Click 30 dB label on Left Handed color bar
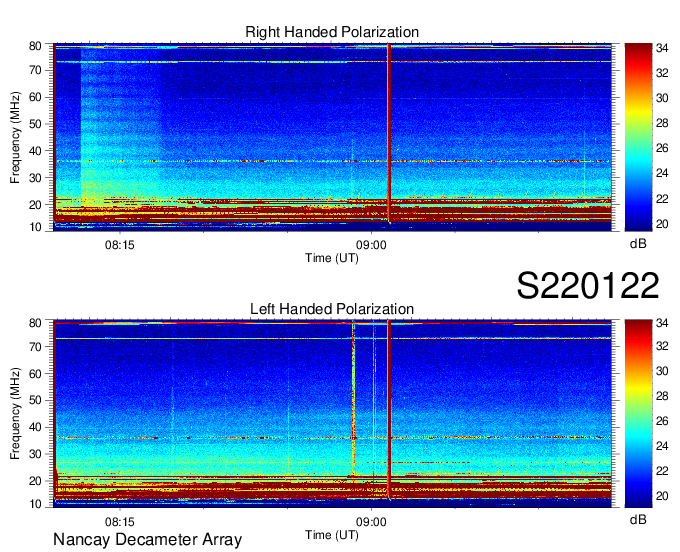This screenshot has width=680, height=552. coord(662,371)
